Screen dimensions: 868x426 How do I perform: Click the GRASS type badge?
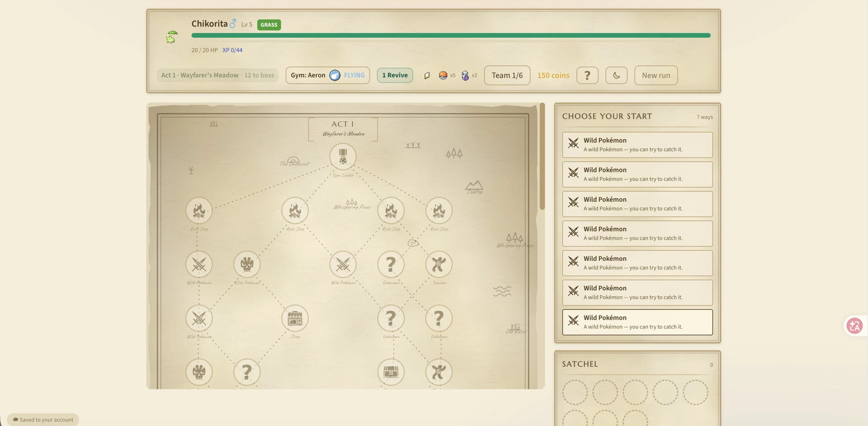point(269,24)
